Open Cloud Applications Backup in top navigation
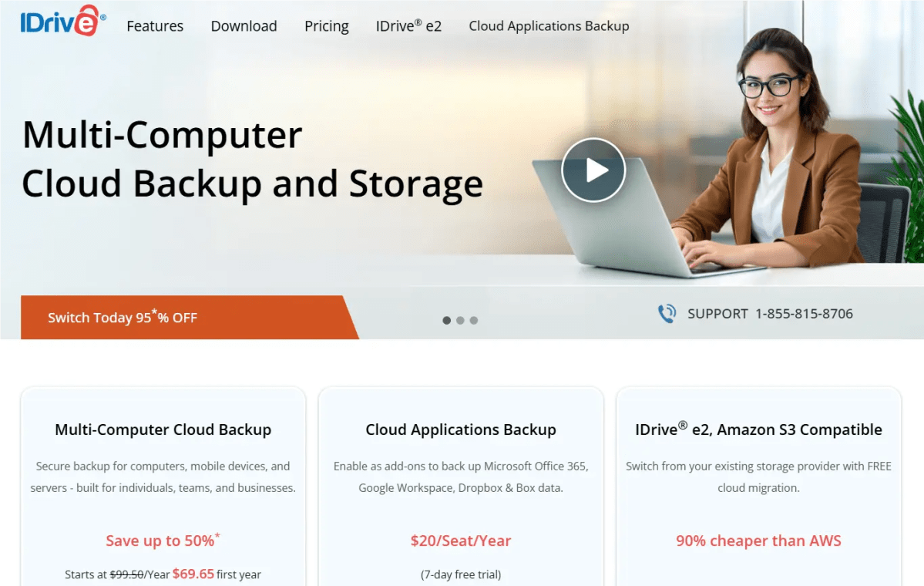Screen dimensions: 924x586 pyautogui.click(x=549, y=26)
